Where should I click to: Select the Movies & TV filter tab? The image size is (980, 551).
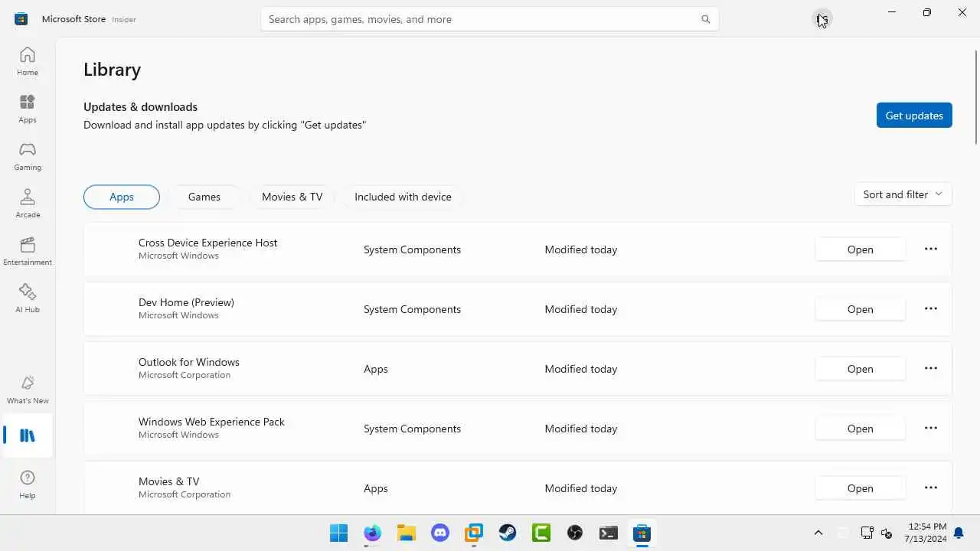point(292,197)
